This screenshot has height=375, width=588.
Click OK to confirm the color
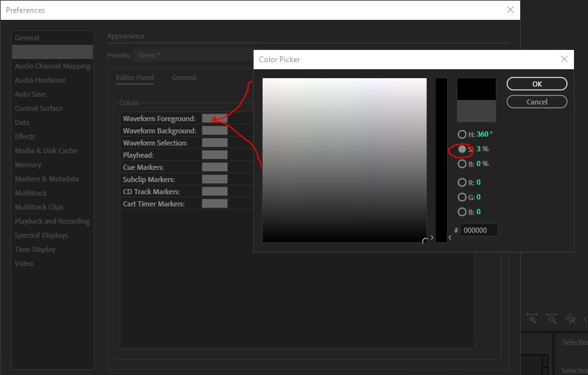[x=537, y=83]
